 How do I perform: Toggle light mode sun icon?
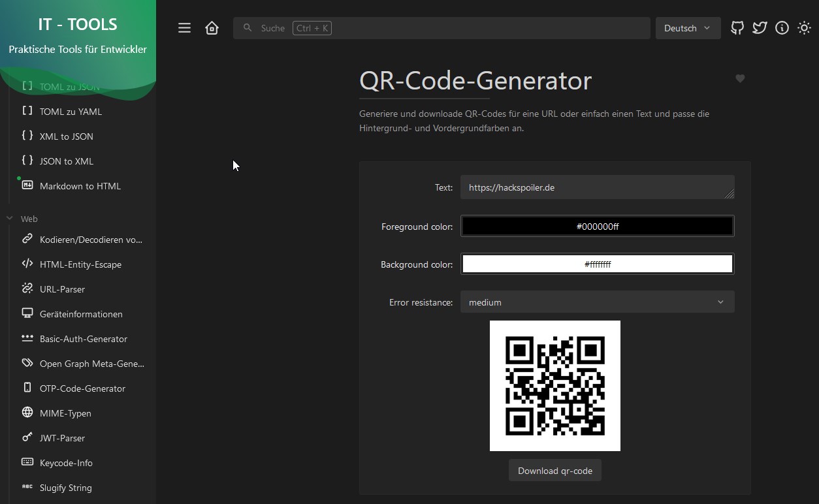coord(805,28)
